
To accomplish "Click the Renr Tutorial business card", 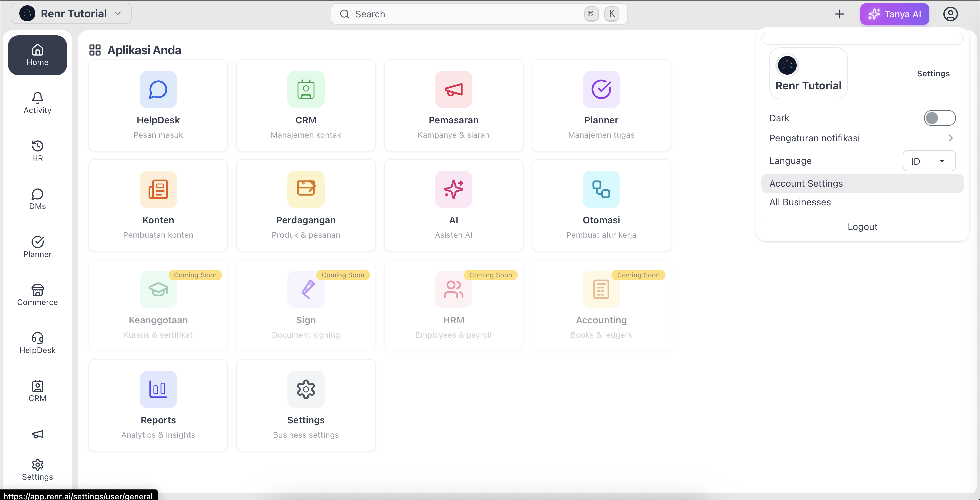I will coord(808,73).
